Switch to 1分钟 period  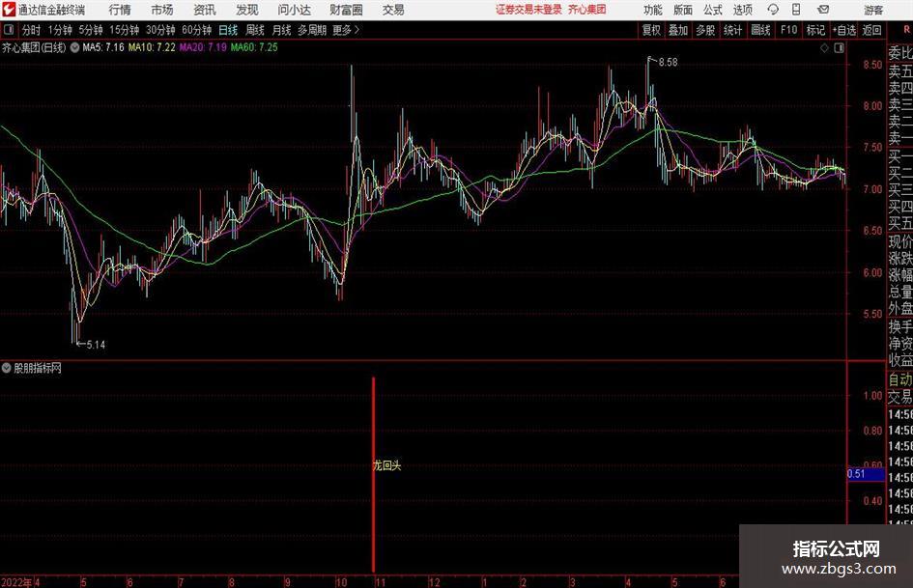(x=60, y=30)
